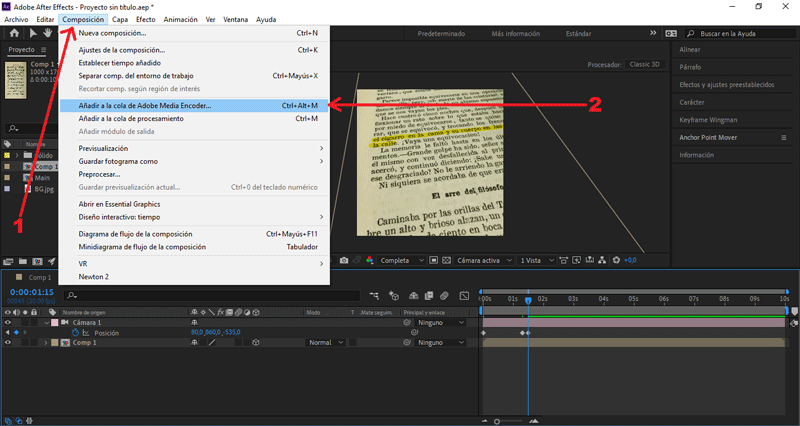
Task: Toggle the 3D layer switch for Comp 1
Action: pos(256,342)
